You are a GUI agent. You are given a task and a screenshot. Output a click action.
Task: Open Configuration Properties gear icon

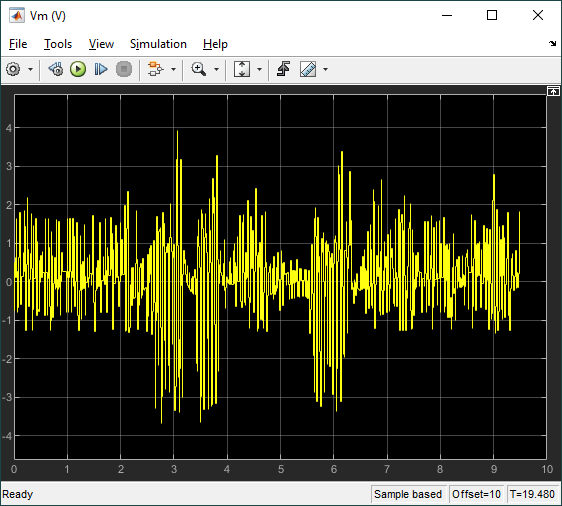tap(13, 69)
